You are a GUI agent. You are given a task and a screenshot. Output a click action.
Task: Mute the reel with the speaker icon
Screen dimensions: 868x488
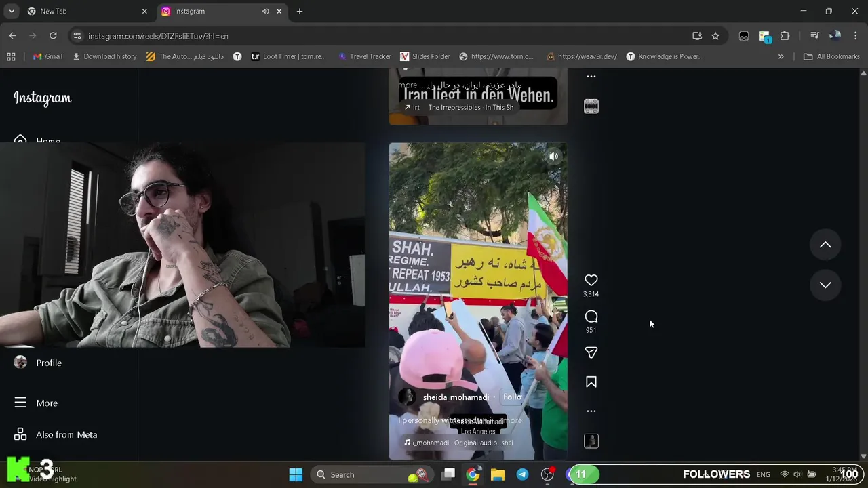553,157
